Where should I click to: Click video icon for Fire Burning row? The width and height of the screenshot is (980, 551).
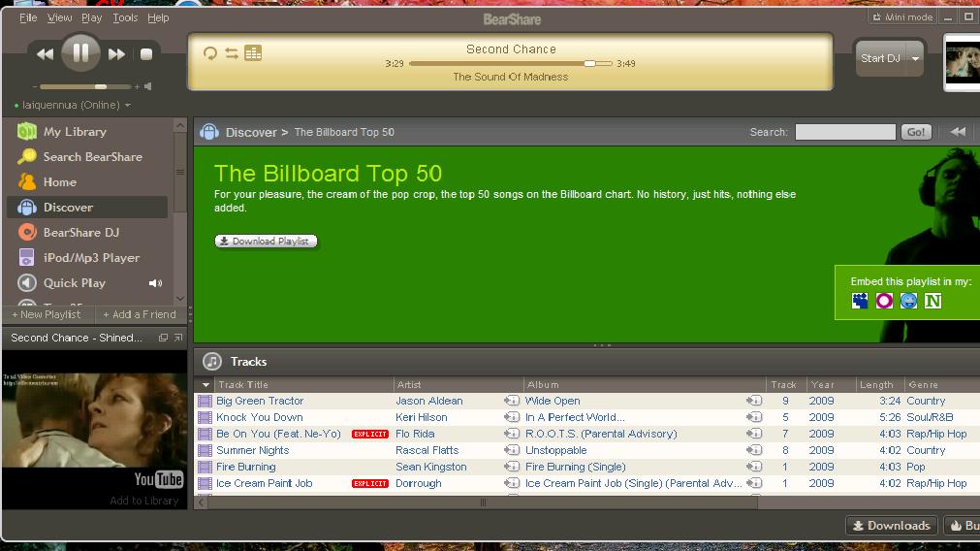pos(205,468)
